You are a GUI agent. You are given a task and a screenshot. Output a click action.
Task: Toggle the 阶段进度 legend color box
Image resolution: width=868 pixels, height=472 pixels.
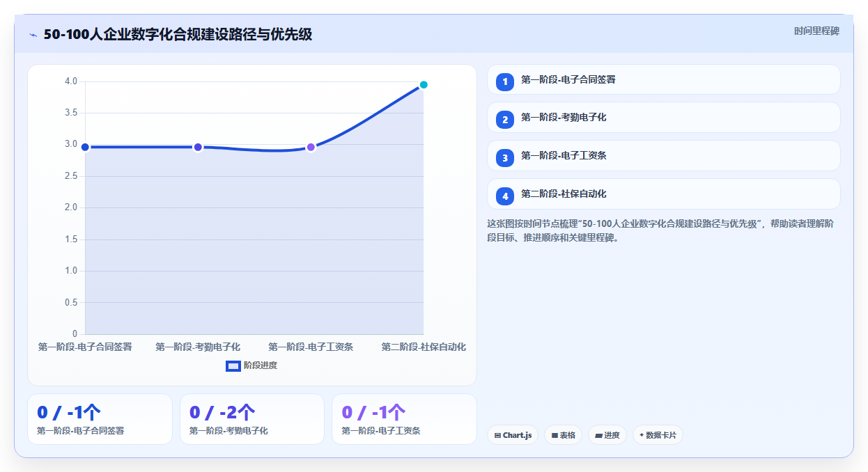[233, 365]
